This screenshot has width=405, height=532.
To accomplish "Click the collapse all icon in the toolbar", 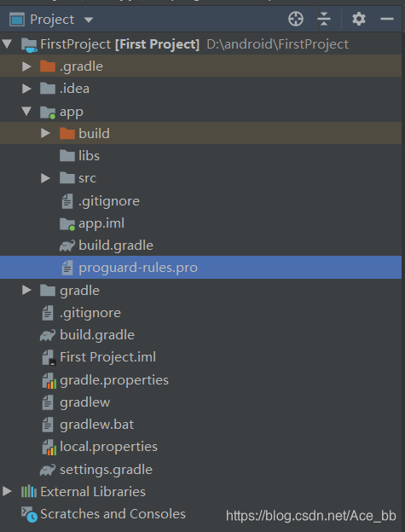I will click(324, 19).
